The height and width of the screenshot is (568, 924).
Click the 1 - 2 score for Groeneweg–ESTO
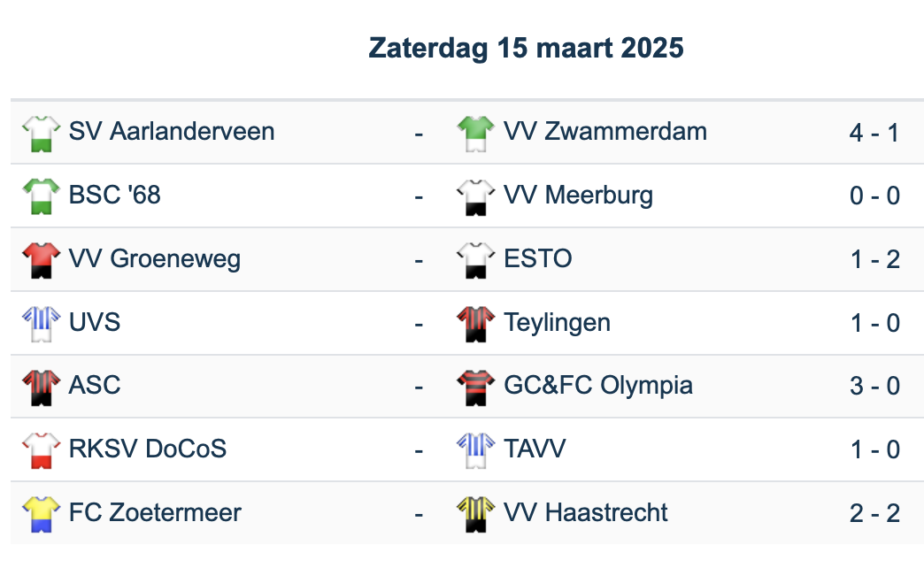874,259
